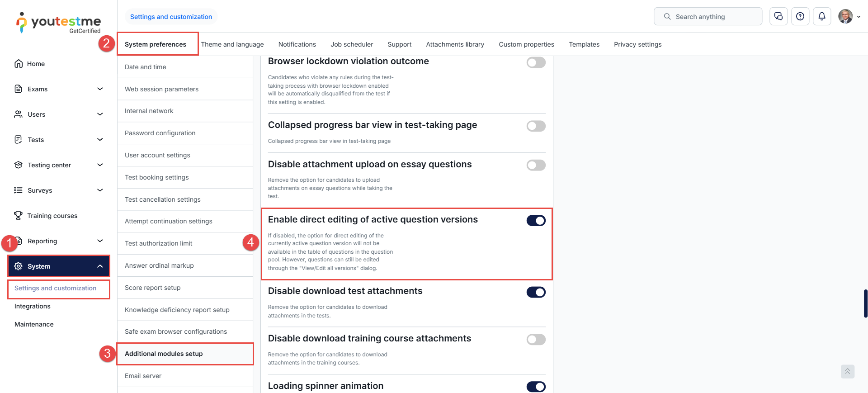Collapse the System menu chevron
Screen dimensions: 868x393
(100, 266)
